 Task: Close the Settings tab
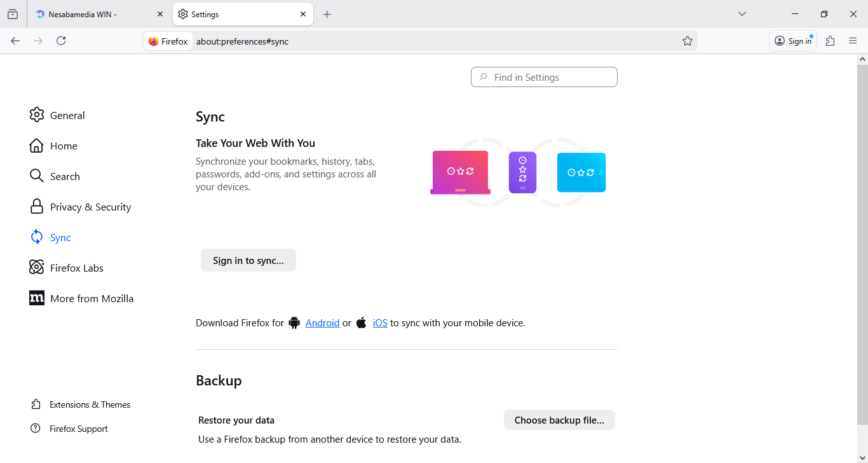coord(303,14)
